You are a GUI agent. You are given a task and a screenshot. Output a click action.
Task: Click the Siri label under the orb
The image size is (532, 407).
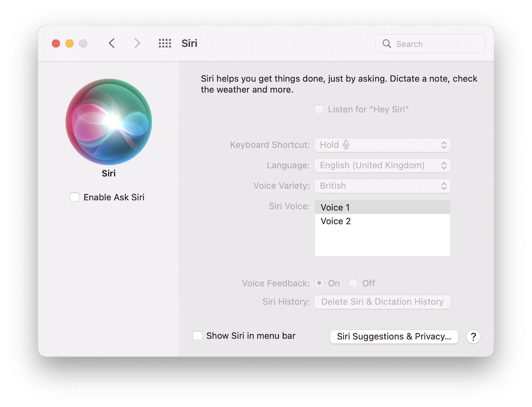(x=109, y=173)
